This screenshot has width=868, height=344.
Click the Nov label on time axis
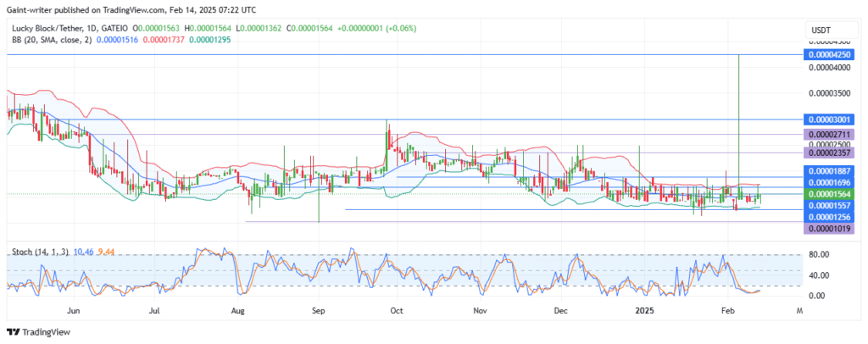(x=480, y=311)
